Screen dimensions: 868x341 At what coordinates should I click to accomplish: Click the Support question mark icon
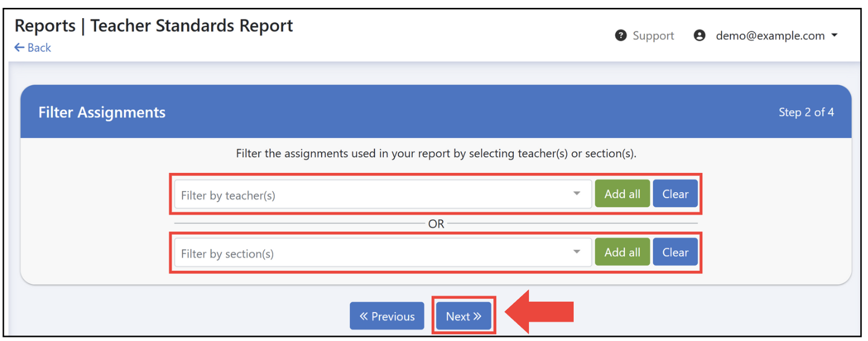[621, 36]
